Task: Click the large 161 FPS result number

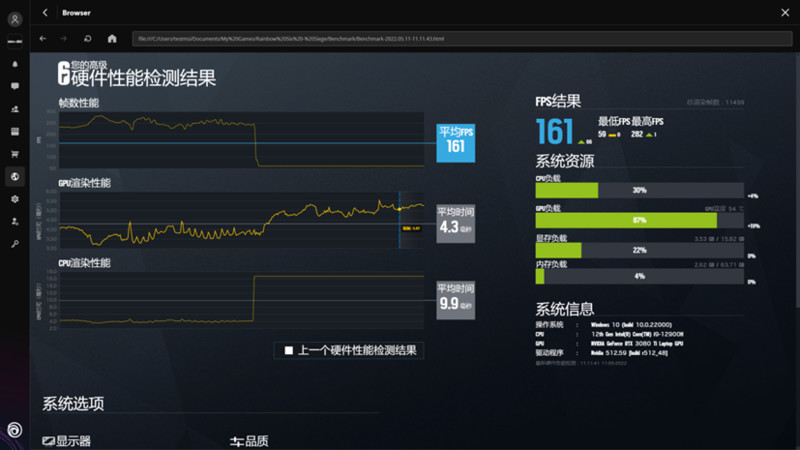Action: click(554, 131)
